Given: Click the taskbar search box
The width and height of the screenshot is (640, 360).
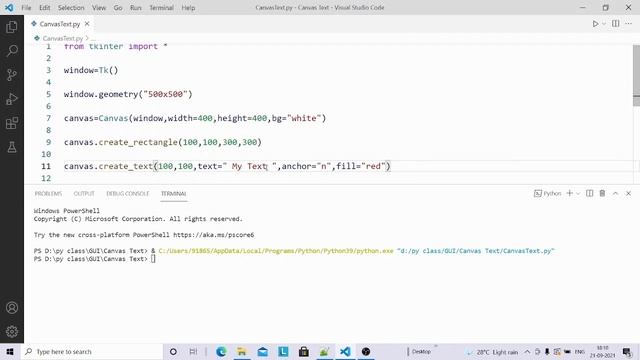Looking at the screenshot, I should pyautogui.click(x=92, y=351).
